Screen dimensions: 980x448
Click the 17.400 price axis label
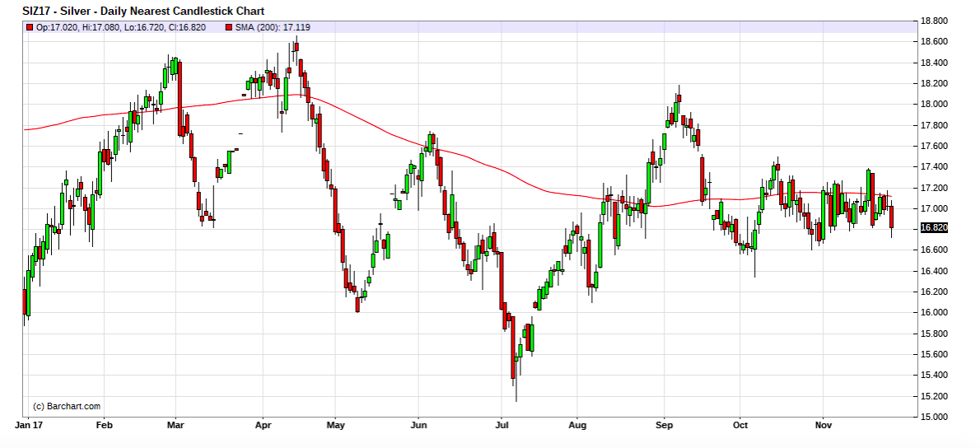[935, 167]
